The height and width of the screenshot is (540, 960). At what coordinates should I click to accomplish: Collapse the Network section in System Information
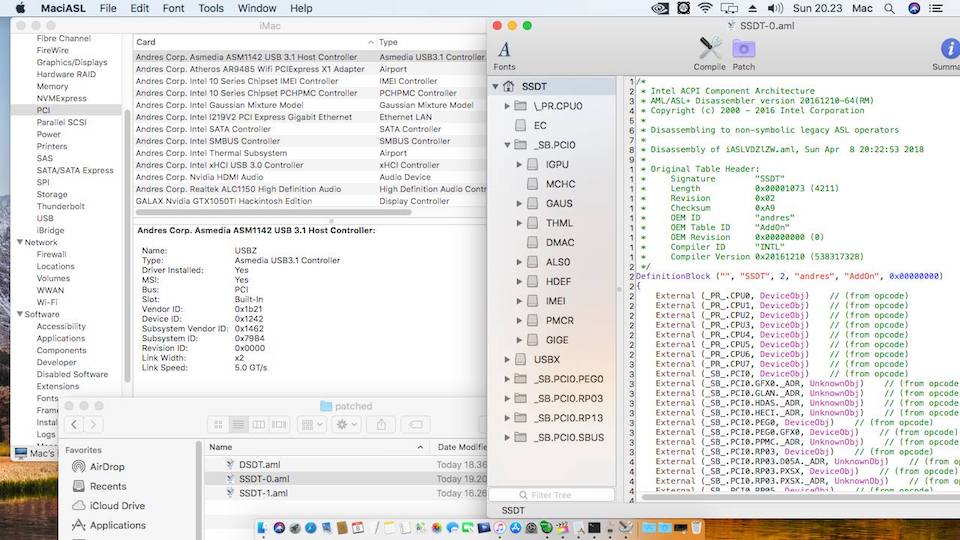[x=20, y=242]
